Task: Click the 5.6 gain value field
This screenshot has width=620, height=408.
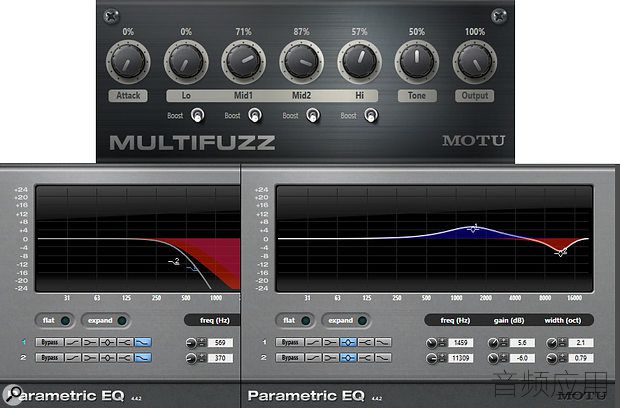Action: pos(522,342)
